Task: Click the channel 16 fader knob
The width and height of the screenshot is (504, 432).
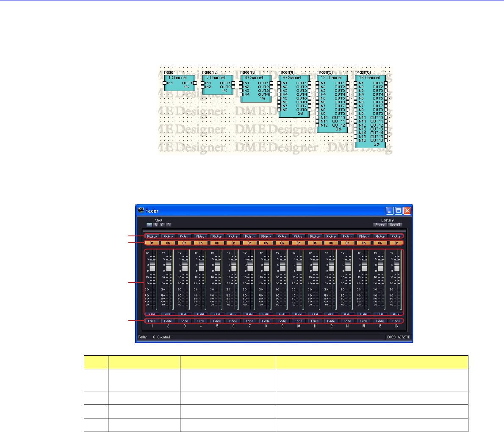Action: coord(397,266)
